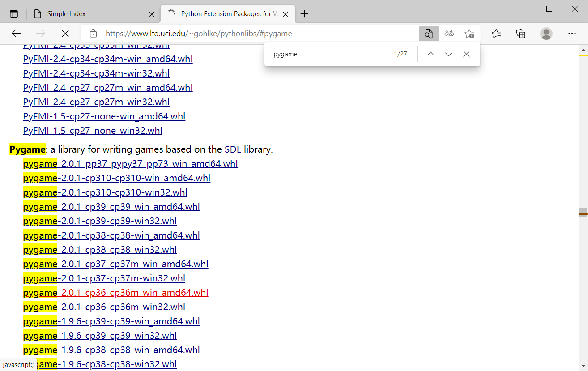This screenshot has width=588, height=371.
Task: Open Collections panel
Action: coord(520,34)
